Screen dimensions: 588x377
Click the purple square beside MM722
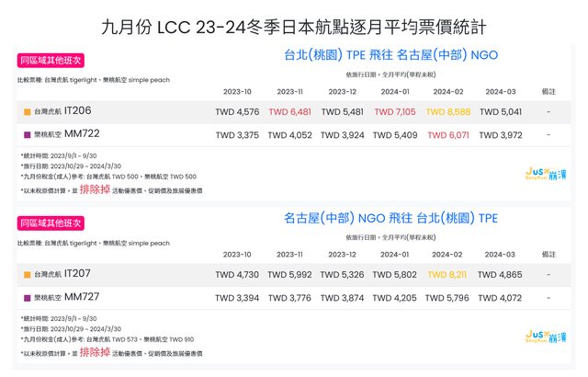point(28,135)
